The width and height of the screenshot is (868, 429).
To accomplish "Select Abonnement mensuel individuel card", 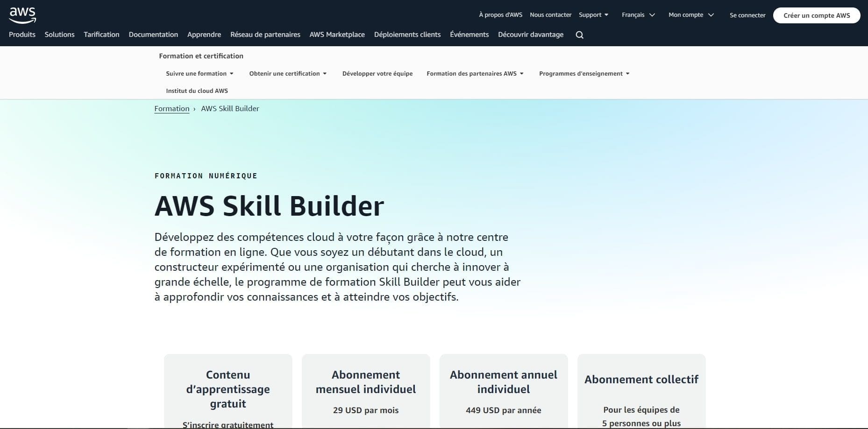I will click(366, 391).
